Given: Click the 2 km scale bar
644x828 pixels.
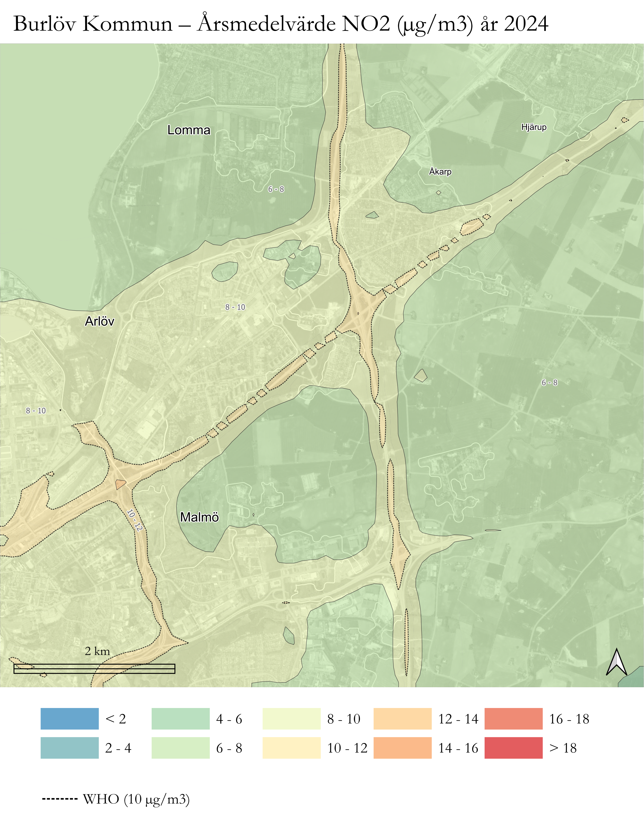Looking at the screenshot, I should [x=94, y=669].
